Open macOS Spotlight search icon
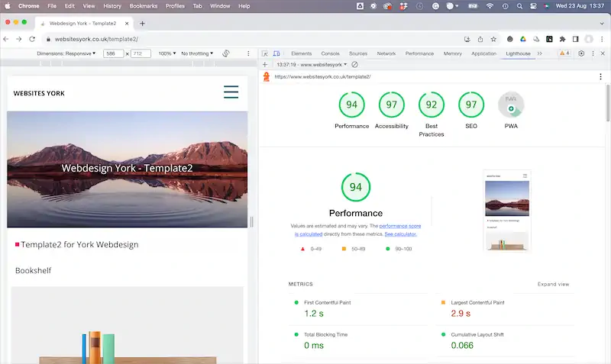Viewport: 611px width, 364px height. coord(519,6)
